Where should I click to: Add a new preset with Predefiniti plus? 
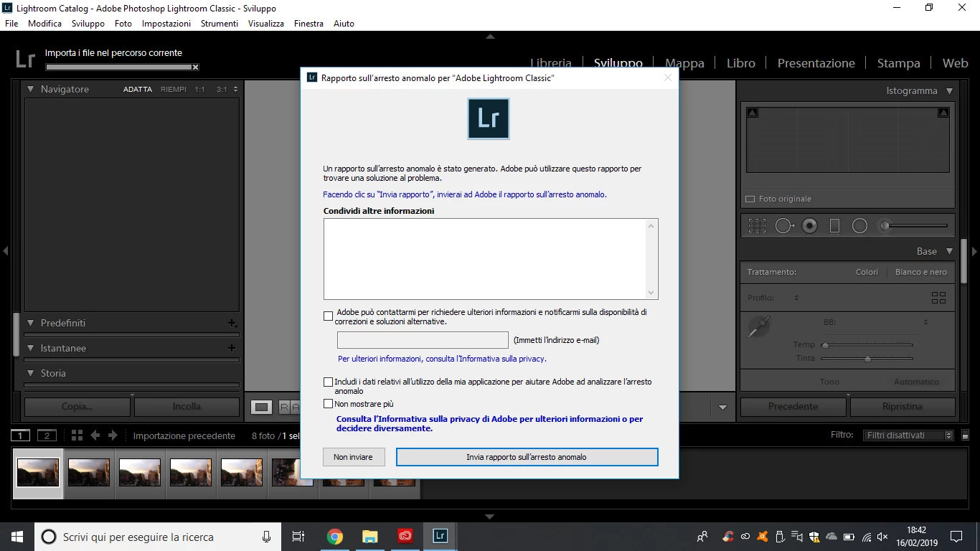coord(232,323)
